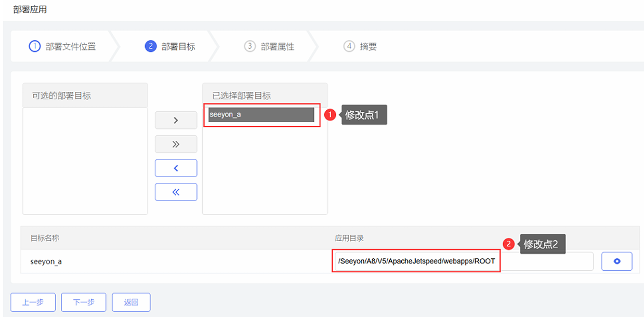The height and width of the screenshot is (317, 644).
Task: Click the 部署应用 page title
Action: tap(30, 9)
